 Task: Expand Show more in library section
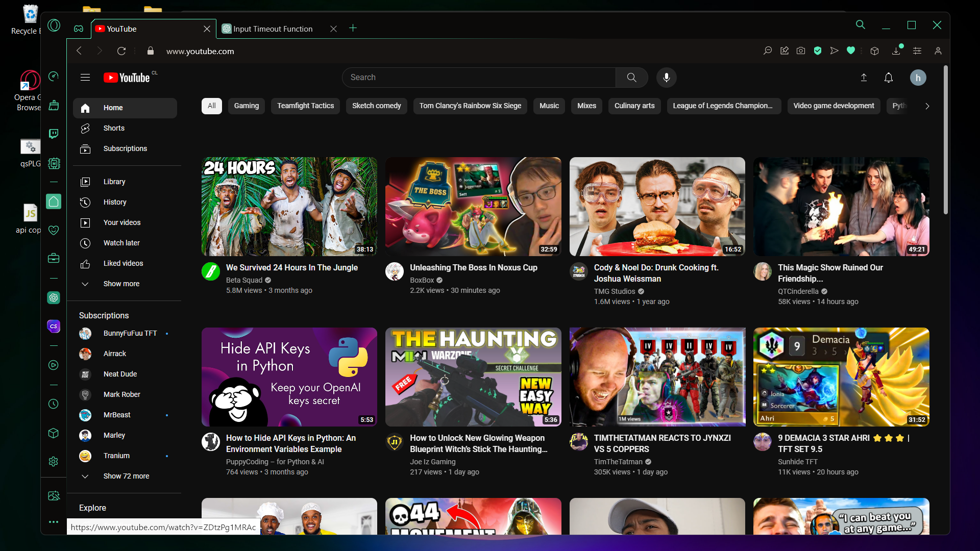121,284
